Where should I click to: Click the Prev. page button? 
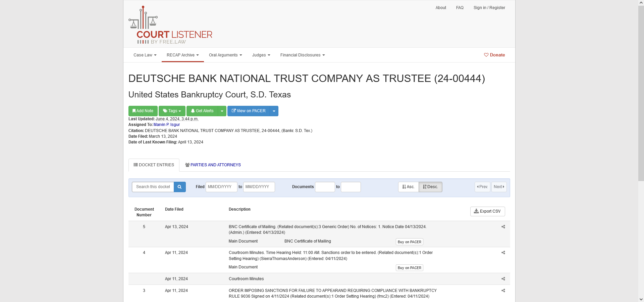pyautogui.click(x=483, y=187)
